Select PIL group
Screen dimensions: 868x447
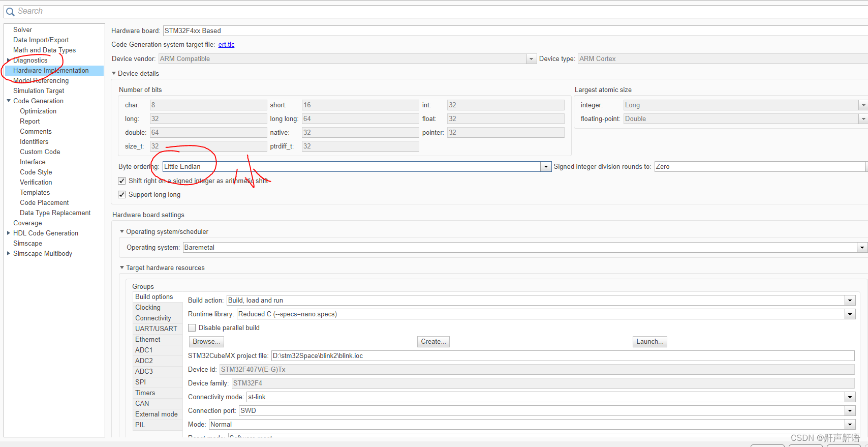click(x=158, y=425)
